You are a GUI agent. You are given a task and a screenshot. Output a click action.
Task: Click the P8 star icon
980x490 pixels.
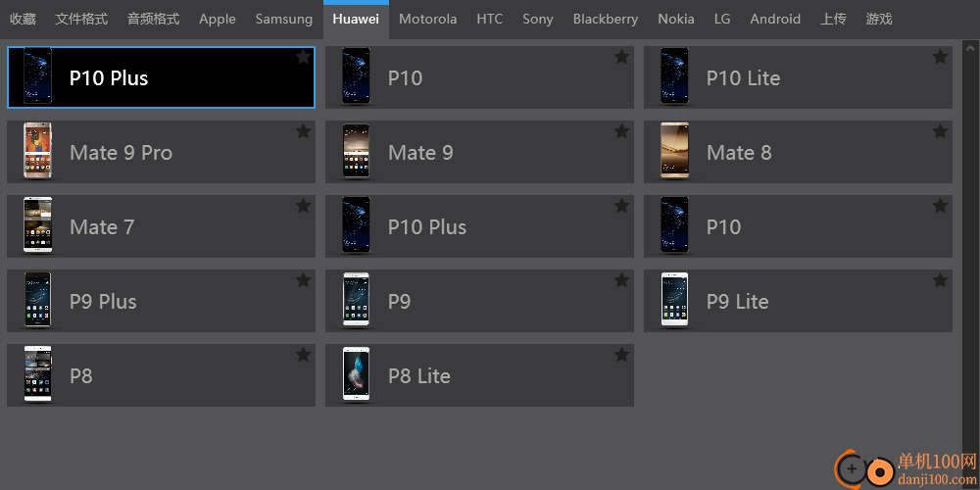(303, 355)
